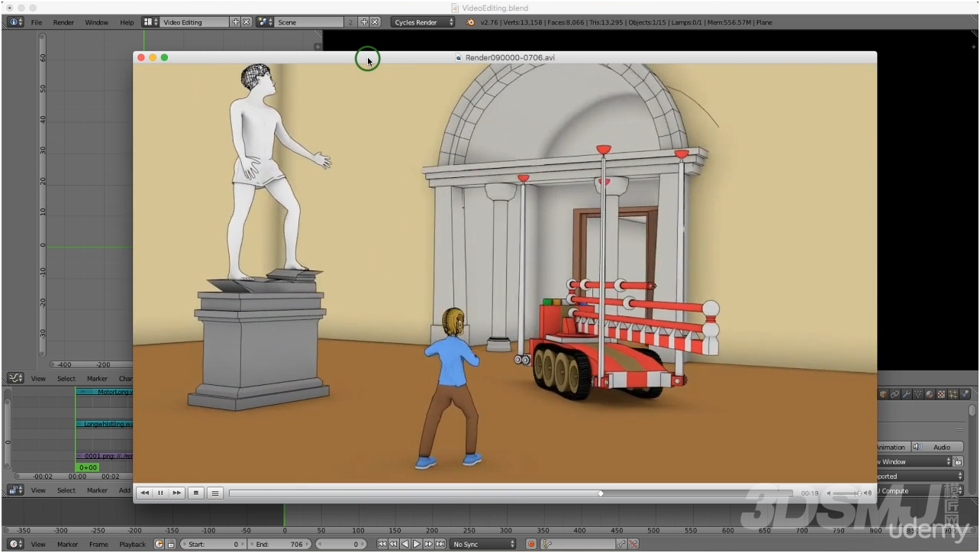This screenshot has height=553, width=980.
Task: Adjust the player volume slider
Action: click(847, 493)
